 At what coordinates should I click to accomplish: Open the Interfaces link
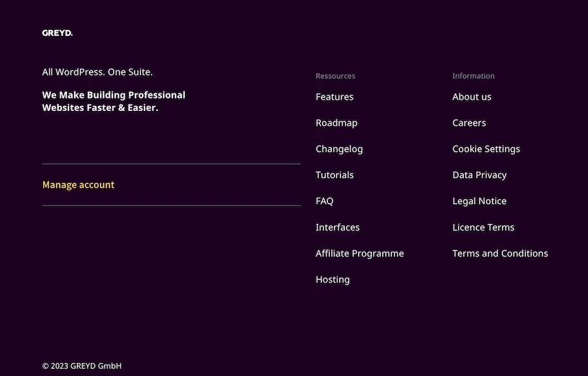pyautogui.click(x=338, y=227)
